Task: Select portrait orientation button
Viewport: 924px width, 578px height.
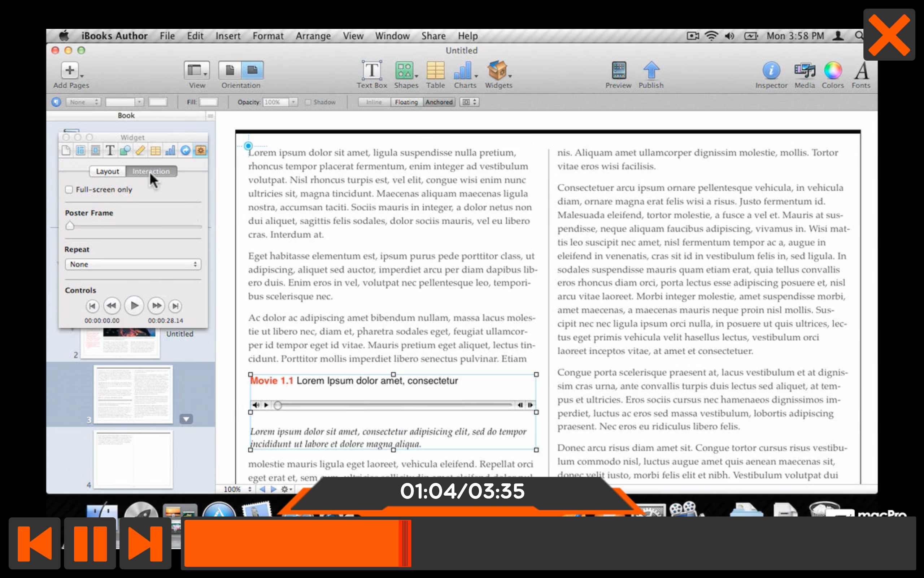Action: pyautogui.click(x=230, y=70)
